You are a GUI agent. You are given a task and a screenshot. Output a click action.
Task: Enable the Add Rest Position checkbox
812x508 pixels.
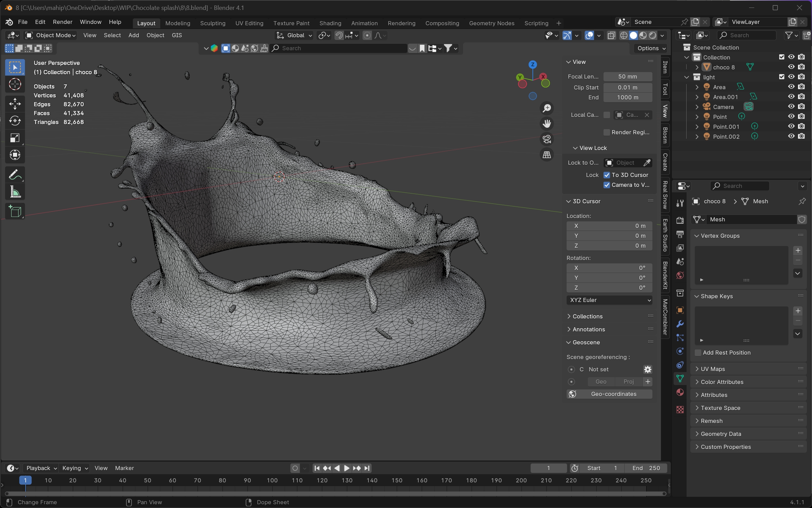click(x=698, y=353)
